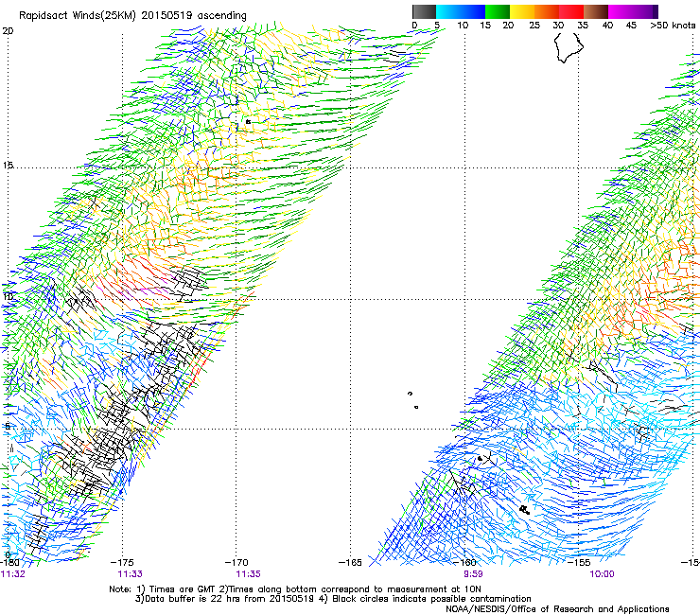Click the longitude label '-175'

121,562
